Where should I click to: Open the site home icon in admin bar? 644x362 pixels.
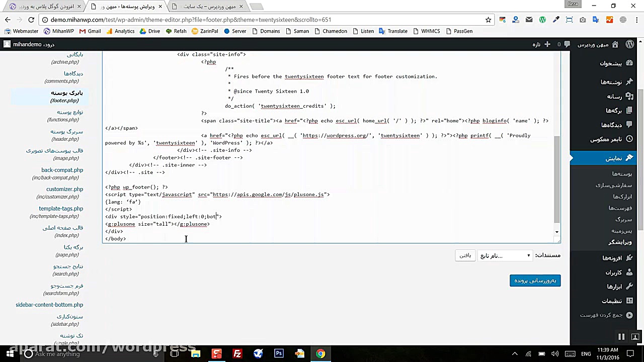(x=616, y=44)
